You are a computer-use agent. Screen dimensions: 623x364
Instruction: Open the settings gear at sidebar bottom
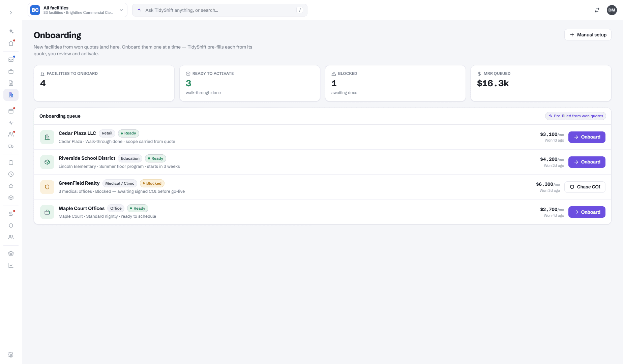pyautogui.click(x=11, y=355)
